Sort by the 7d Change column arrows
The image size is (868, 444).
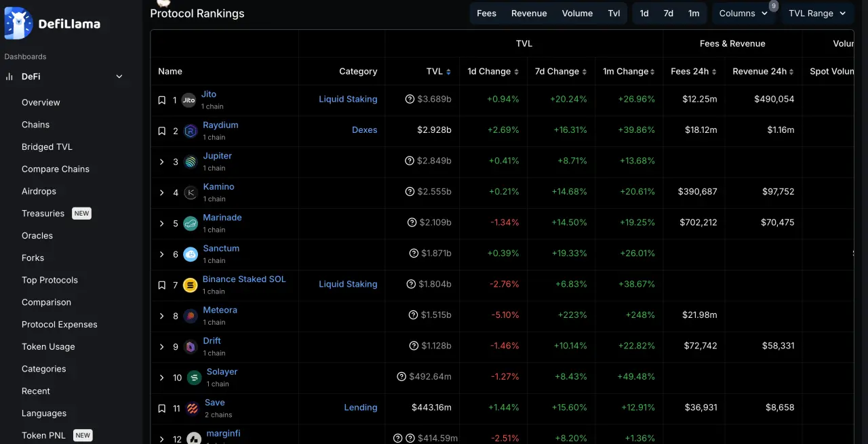[x=584, y=72]
